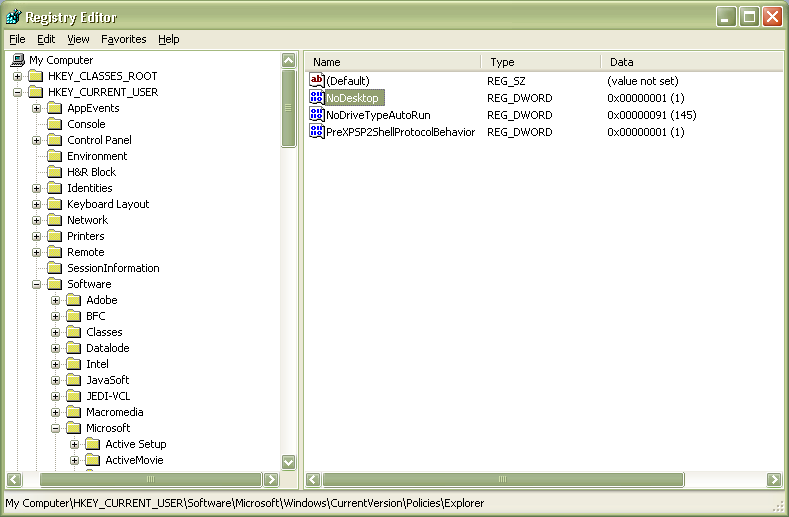Select the Intel tree key
Screen dimensions: 789x517
pyautogui.click(x=97, y=364)
